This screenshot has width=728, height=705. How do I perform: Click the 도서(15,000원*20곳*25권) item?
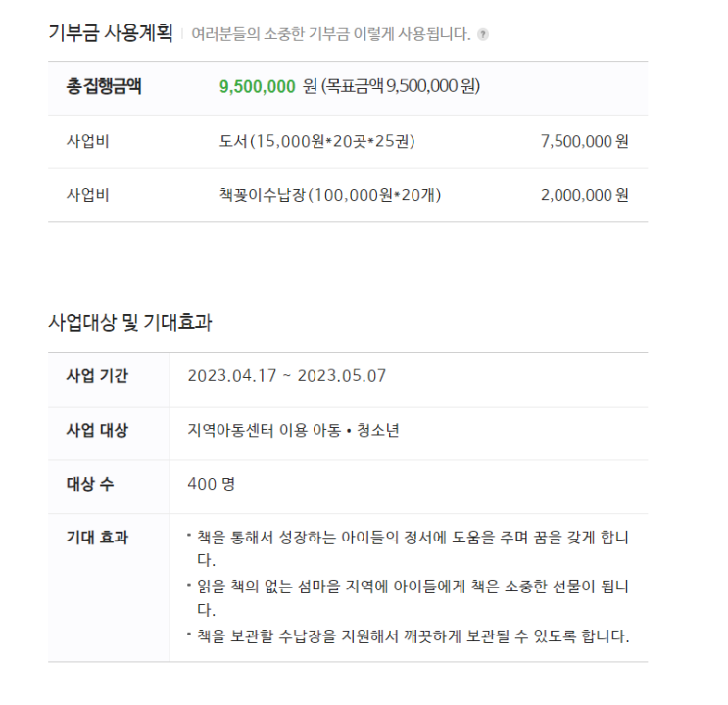pos(317,141)
